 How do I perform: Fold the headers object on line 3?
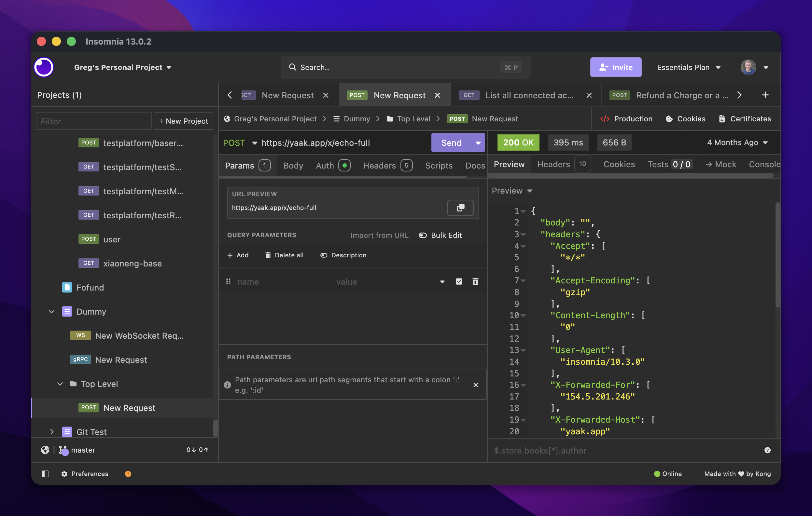click(523, 234)
